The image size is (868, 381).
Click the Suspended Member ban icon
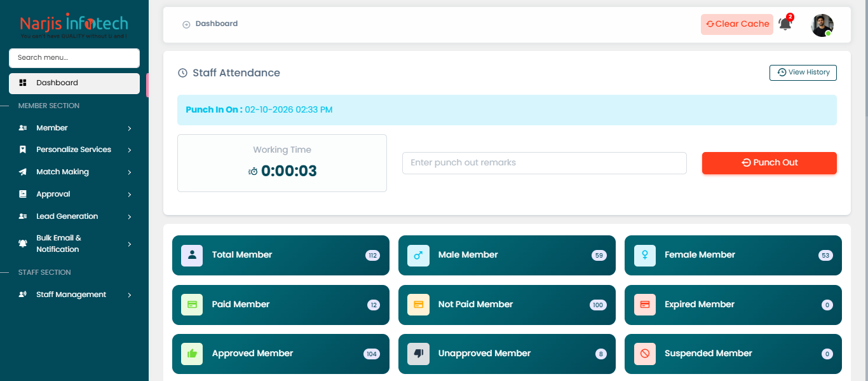[645, 354]
